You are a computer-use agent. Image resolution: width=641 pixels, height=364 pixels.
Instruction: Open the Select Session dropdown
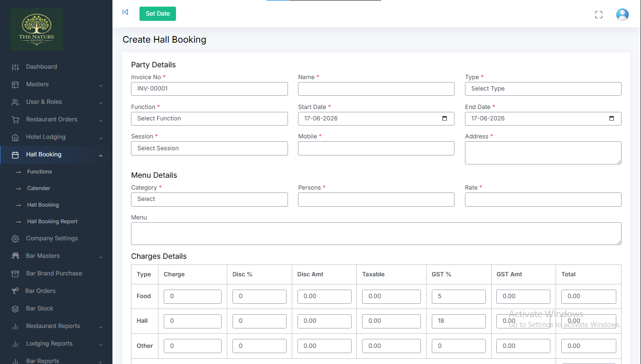point(209,148)
